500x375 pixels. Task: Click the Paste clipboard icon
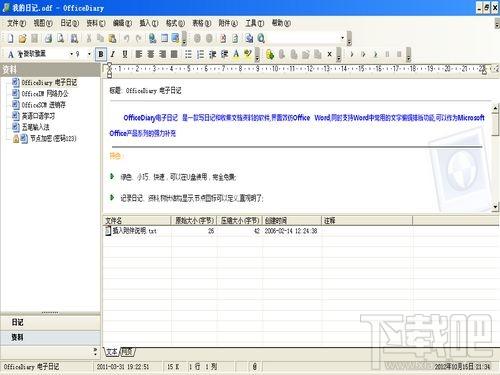pos(113,39)
